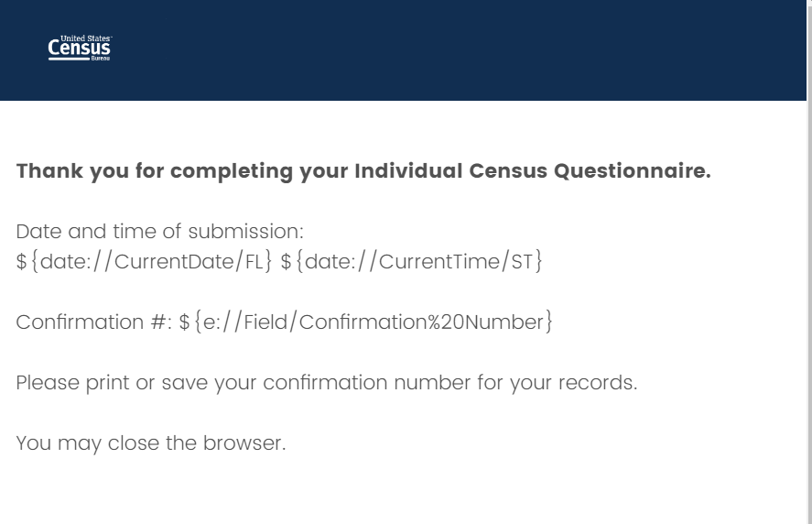Click the "Confirmation #:" label
Screen dimensions: 812x524
pos(93,322)
